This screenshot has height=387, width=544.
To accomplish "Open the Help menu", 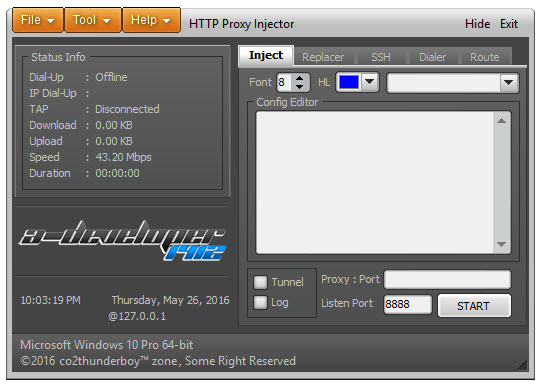I will [x=151, y=20].
